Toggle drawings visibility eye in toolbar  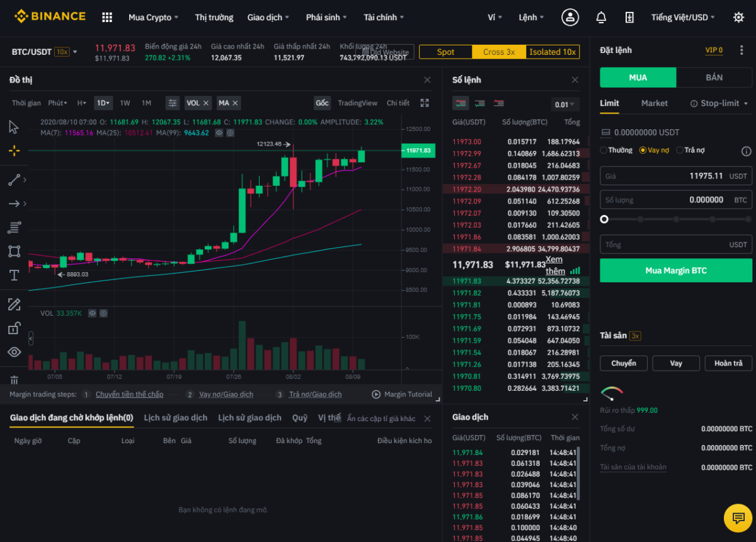(x=14, y=352)
